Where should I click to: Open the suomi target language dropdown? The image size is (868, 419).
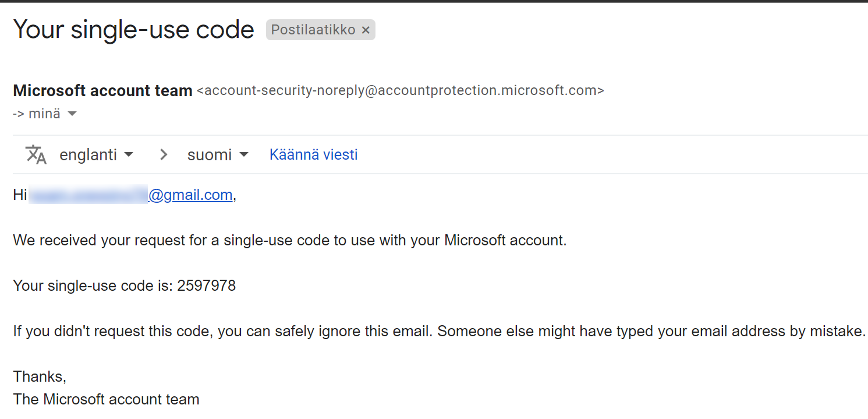click(x=218, y=154)
